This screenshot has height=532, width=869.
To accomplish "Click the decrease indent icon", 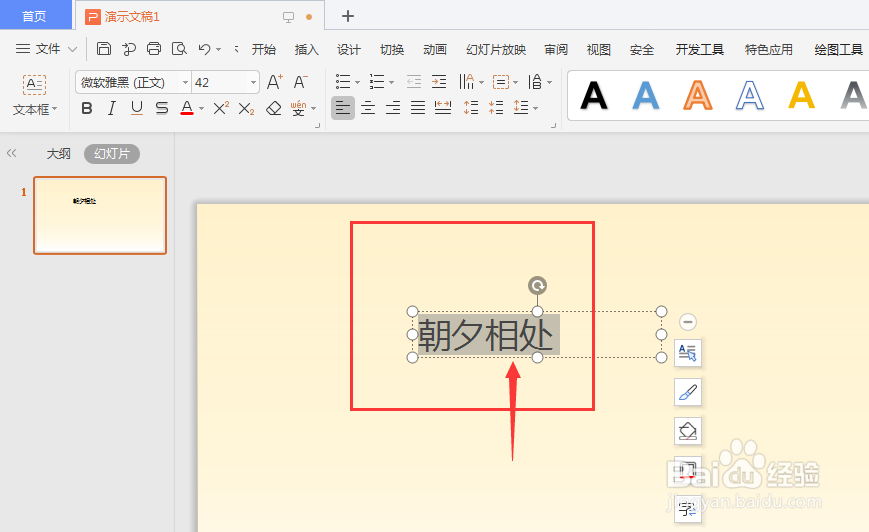I will coord(413,82).
